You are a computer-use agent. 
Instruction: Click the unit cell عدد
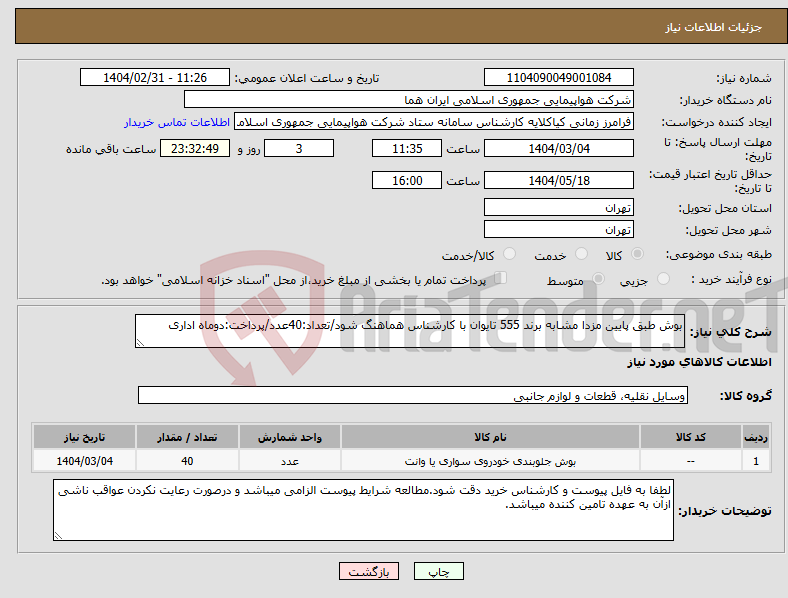290,461
